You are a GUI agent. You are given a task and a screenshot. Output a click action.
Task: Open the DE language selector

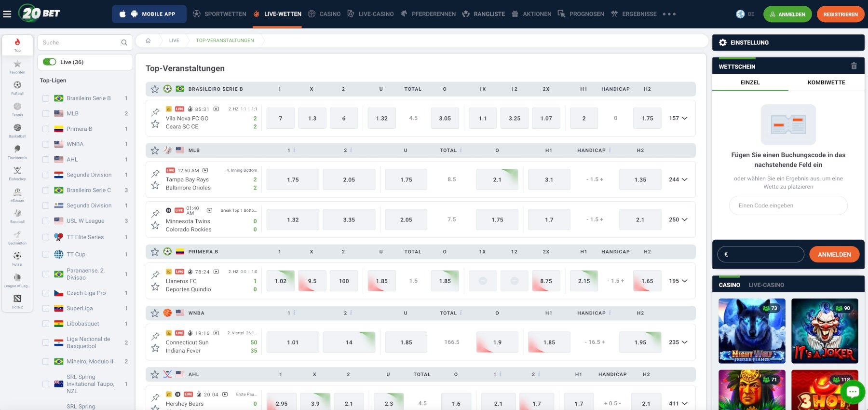point(745,14)
